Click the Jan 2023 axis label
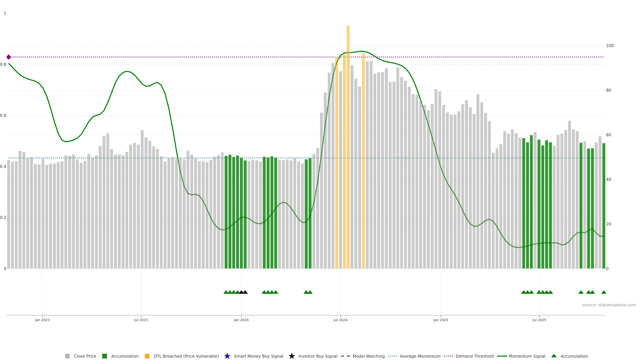This screenshot has height=362, width=644. click(x=42, y=320)
